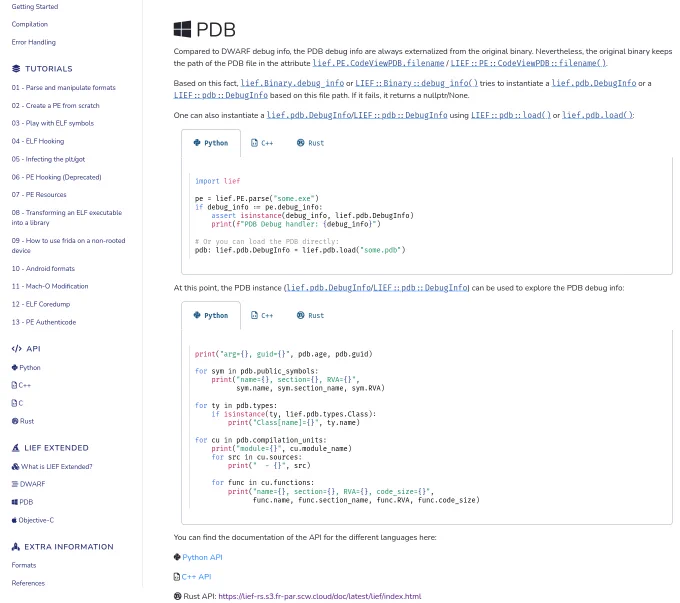Open tutorial 10 - Android formats

(43, 269)
